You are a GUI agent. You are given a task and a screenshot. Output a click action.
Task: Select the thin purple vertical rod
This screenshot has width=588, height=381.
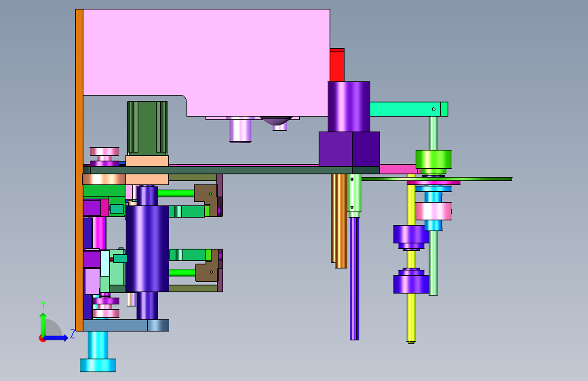pyautogui.click(x=355, y=279)
